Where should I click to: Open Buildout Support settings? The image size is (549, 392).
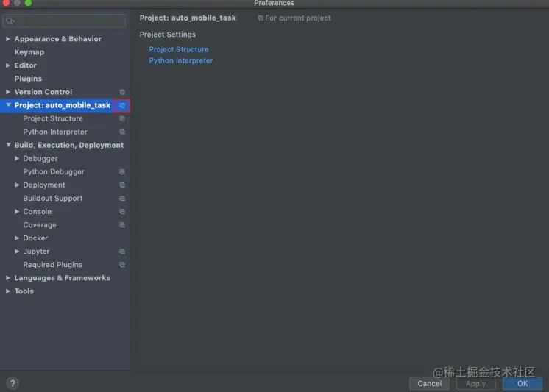click(53, 199)
